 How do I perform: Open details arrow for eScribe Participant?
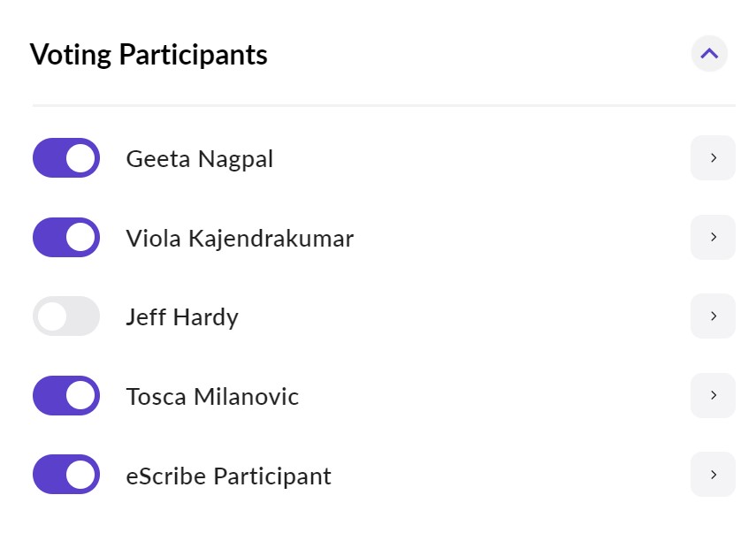tap(713, 475)
